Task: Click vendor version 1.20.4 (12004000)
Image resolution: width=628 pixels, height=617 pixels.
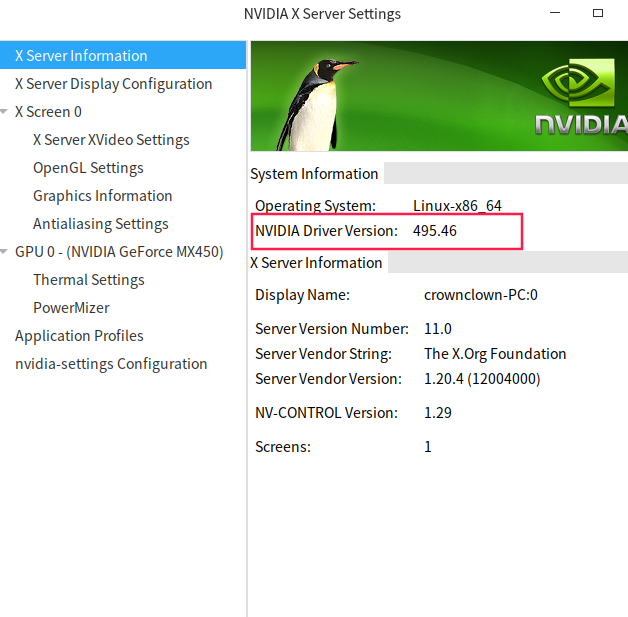Action: (482, 379)
